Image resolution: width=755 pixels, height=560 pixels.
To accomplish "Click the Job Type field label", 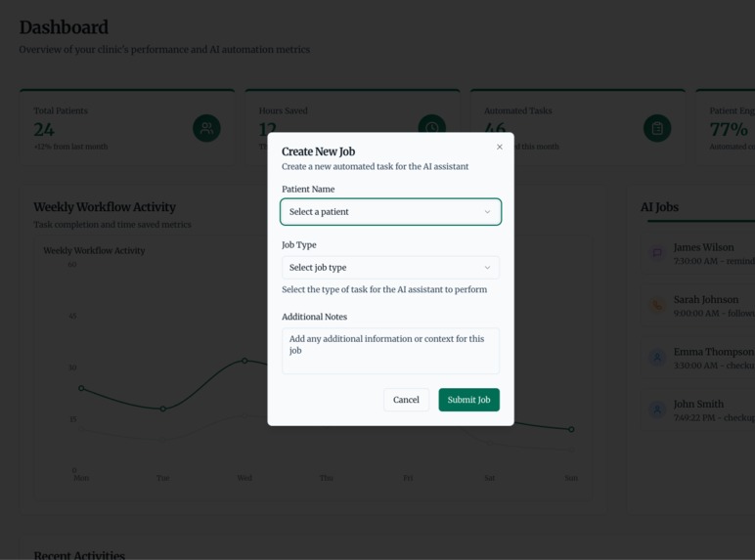I will pyautogui.click(x=299, y=245).
